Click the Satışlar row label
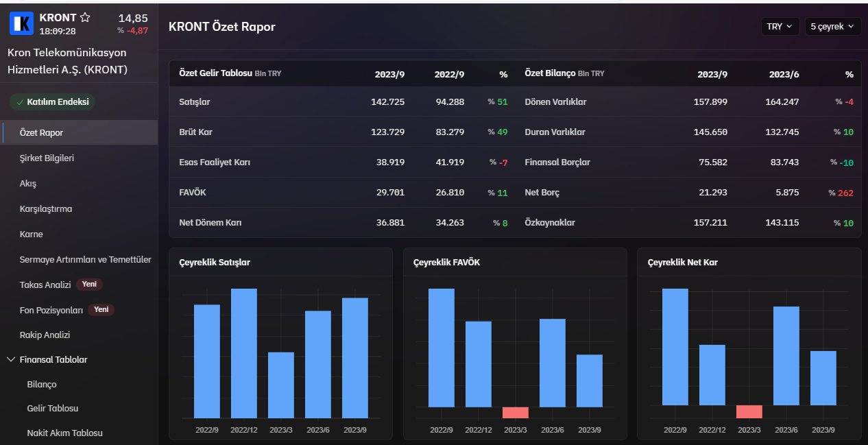Image resolution: width=868 pixels, height=445 pixels. 195,101
